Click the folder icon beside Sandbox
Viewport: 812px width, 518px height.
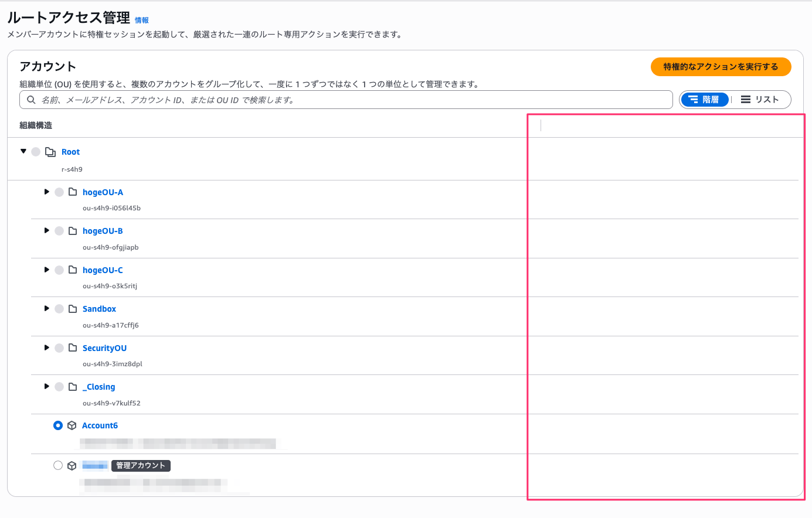click(73, 309)
